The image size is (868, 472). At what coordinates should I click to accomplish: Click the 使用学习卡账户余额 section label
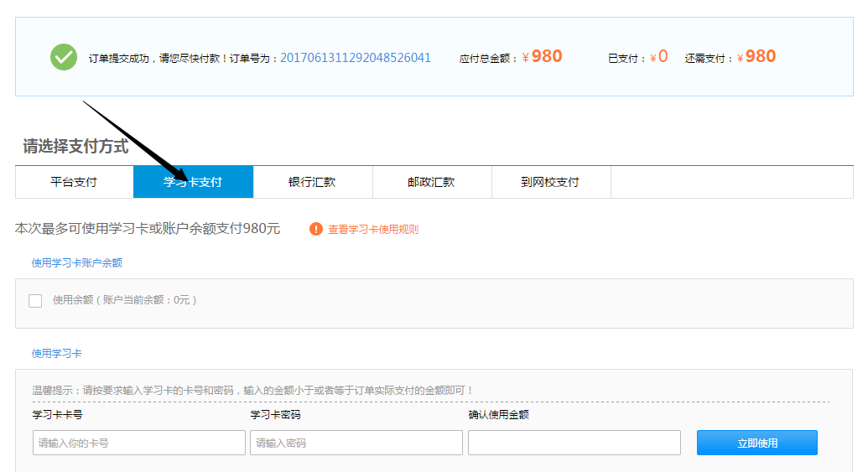click(77, 263)
